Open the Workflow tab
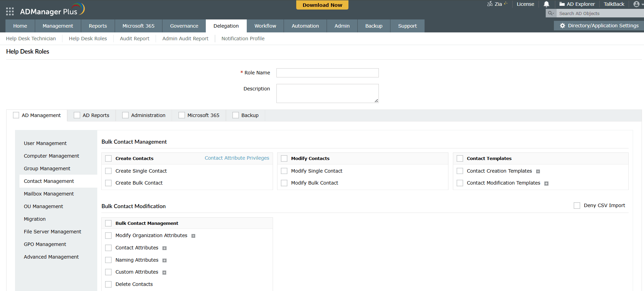644x291 pixels. pyautogui.click(x=265, y=26)
